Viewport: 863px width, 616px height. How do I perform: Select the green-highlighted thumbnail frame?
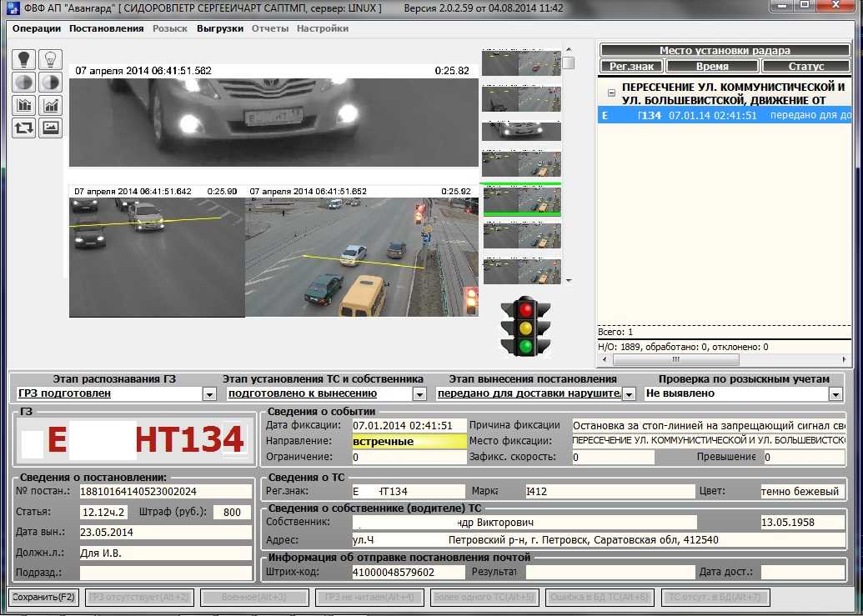522,199
